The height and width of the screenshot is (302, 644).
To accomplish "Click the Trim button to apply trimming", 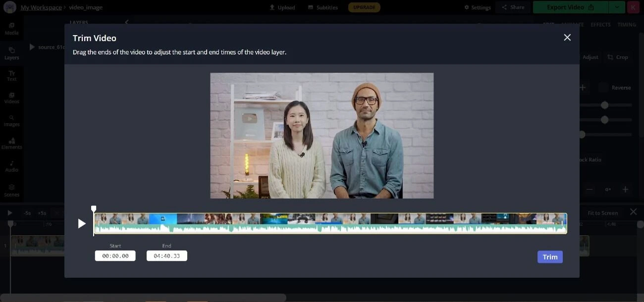I will pyautogui.click(x=550, y=256).
